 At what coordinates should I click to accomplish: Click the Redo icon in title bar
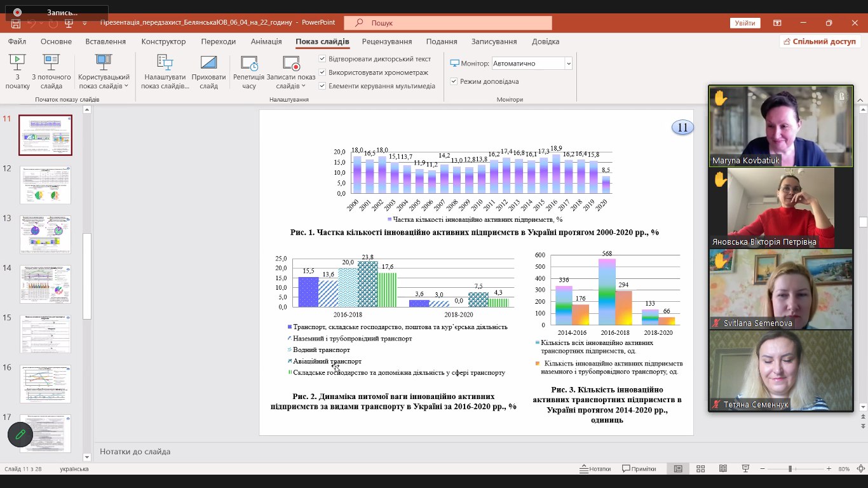53,23
